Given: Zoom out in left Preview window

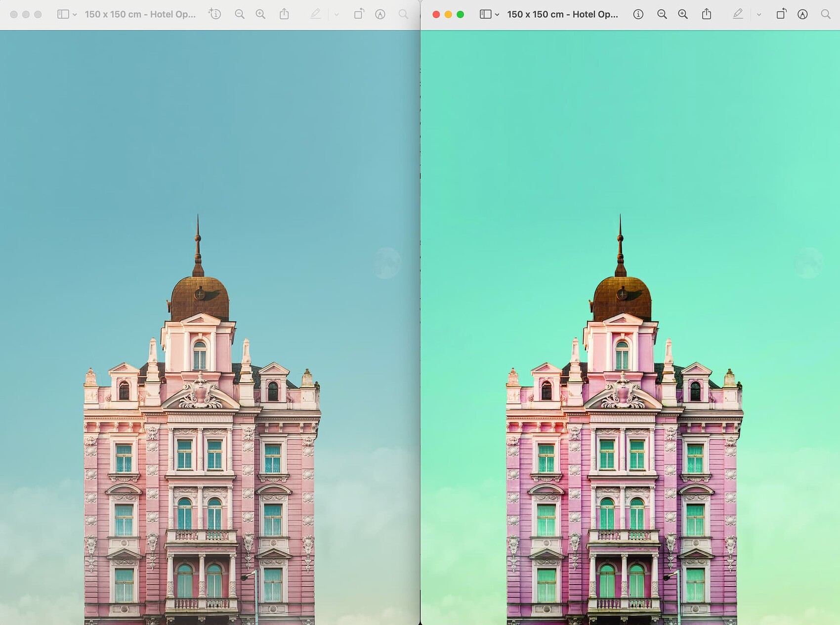Looking at the screenshot, I should pos(240,14).
